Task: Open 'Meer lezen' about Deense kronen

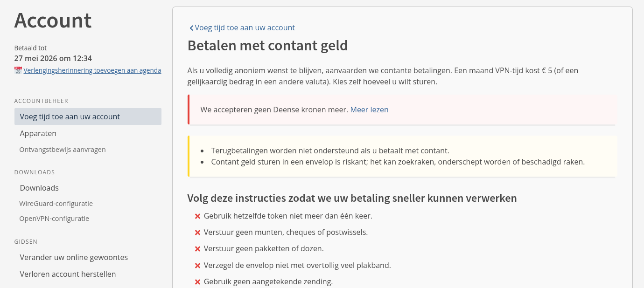Action: (369, 110)
